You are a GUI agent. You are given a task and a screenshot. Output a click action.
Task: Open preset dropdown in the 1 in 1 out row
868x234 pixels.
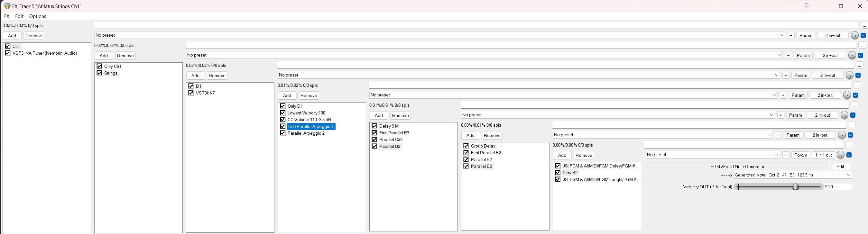point(713,155)
